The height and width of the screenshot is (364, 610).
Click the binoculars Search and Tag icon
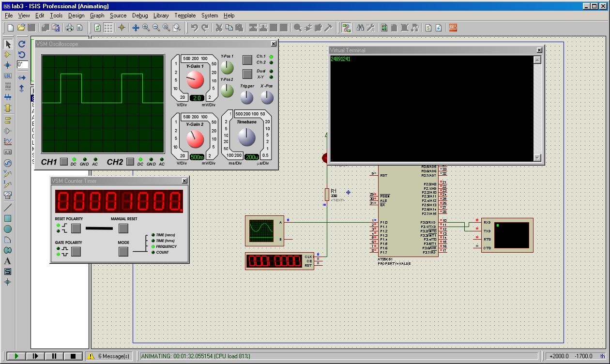pyautogui.click(x=361, y=28)
